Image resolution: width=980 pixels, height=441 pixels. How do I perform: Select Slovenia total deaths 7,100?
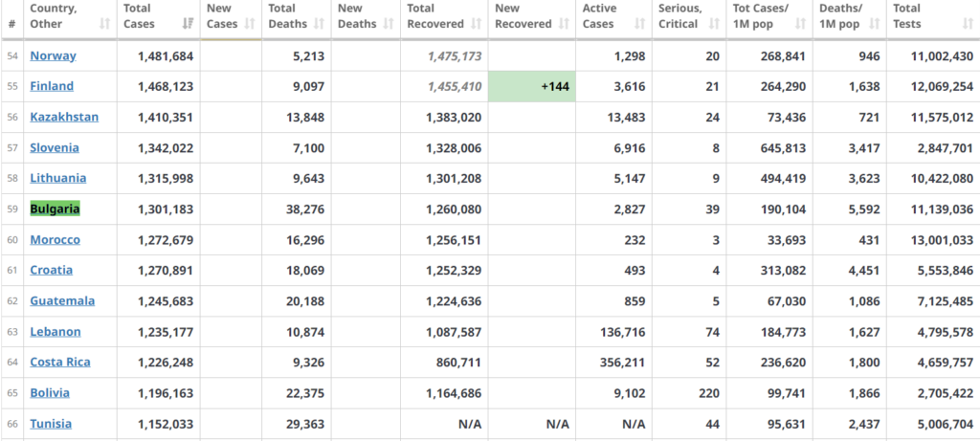(308, 148)
